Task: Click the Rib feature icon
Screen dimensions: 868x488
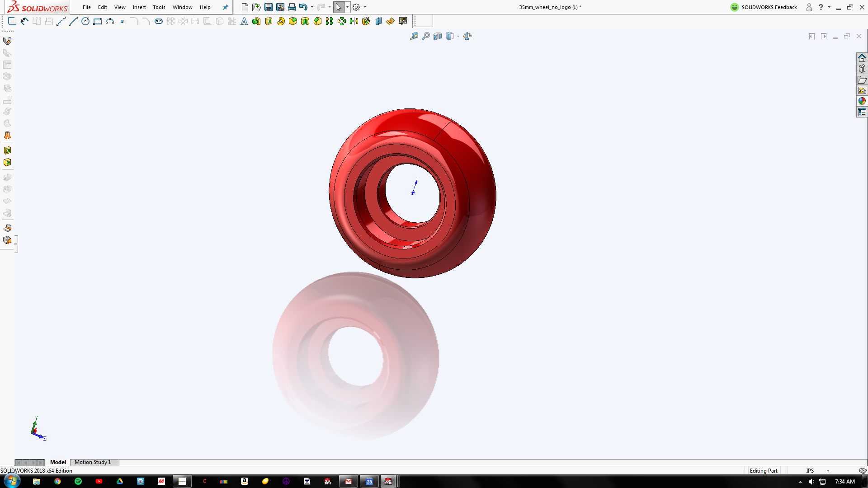Action: point(305,21)
